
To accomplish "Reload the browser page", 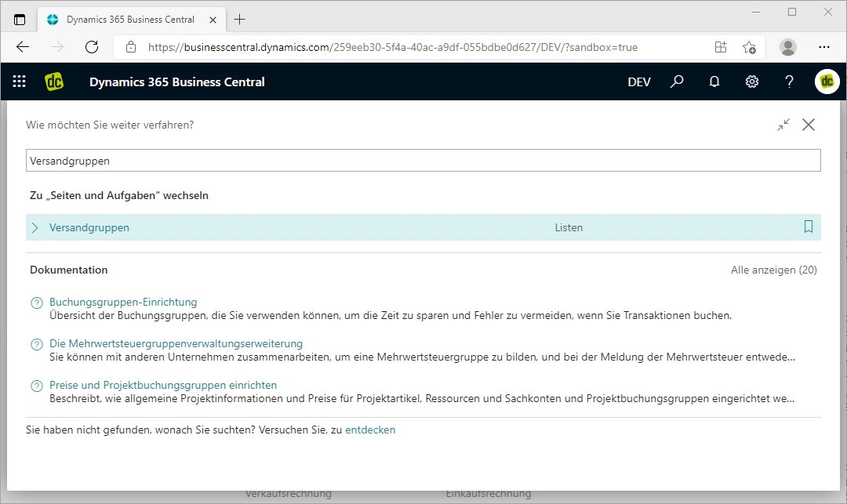I will 92,47.
